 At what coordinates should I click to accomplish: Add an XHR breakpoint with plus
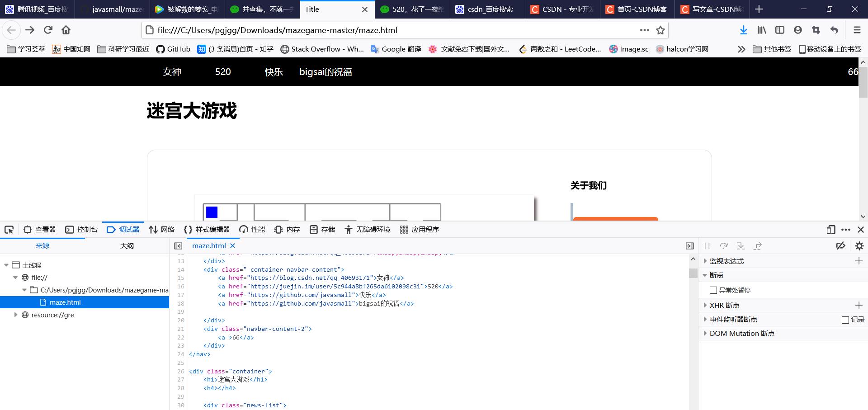point(859,305)
